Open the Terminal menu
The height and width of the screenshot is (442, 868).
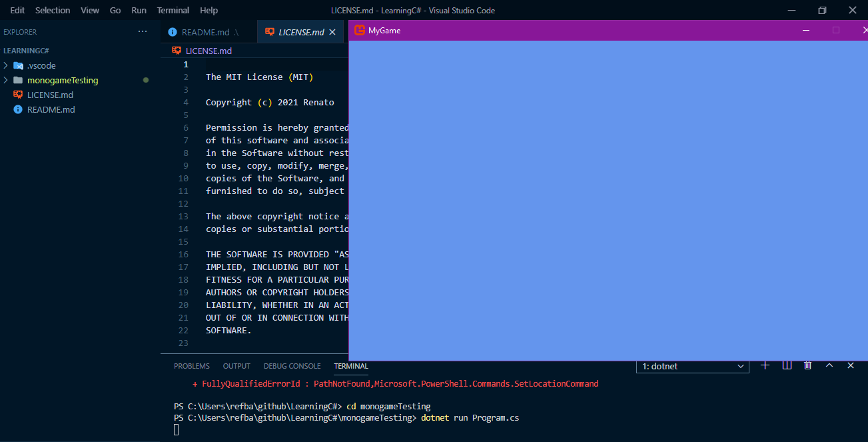(173, 10)
